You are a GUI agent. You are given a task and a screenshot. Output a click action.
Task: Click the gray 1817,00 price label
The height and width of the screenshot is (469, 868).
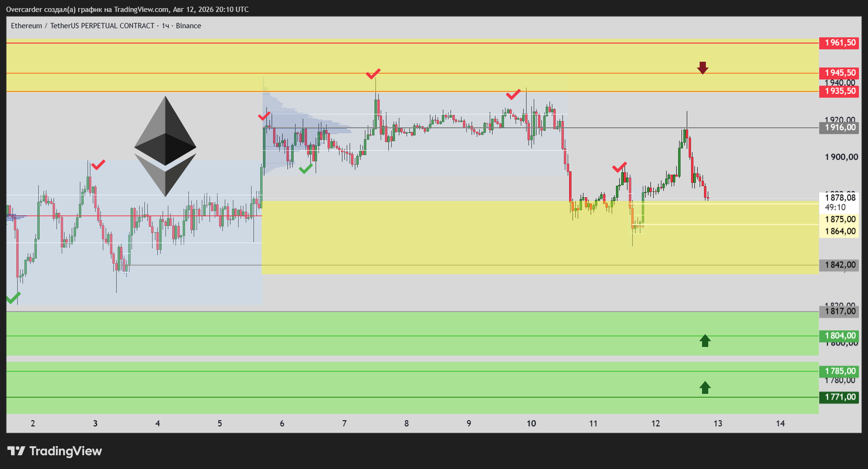point(840,312)
